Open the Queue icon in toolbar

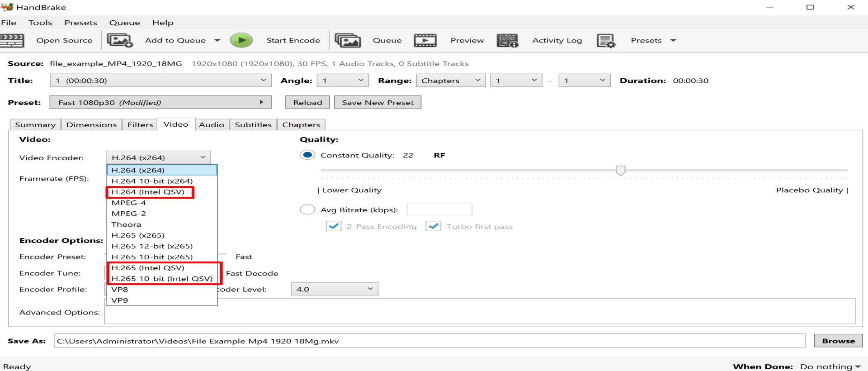pyautogui.click(x=347, y=40)
